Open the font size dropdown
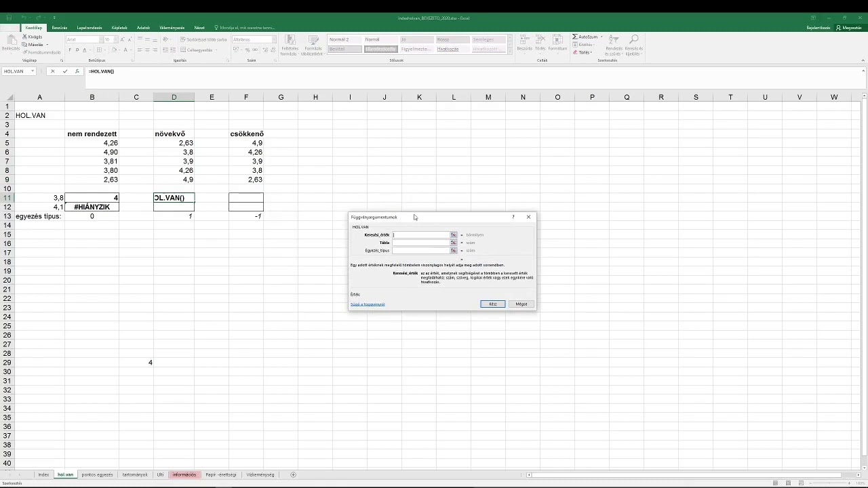 [115, 40]
